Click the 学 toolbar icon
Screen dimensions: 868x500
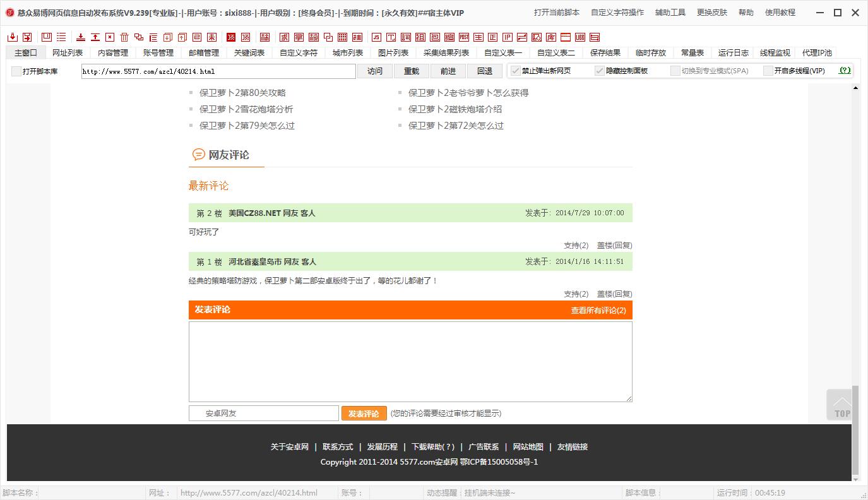tap(299, 37)
